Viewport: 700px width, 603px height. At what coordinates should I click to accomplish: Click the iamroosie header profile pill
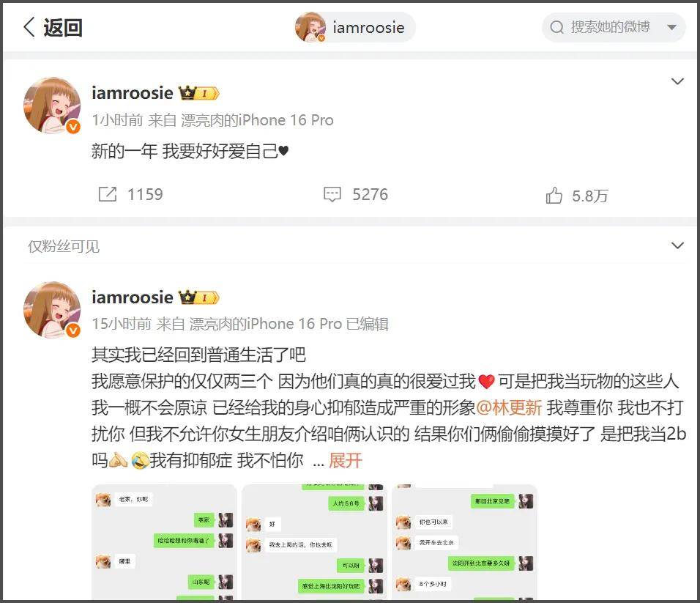tap(355, 27)
